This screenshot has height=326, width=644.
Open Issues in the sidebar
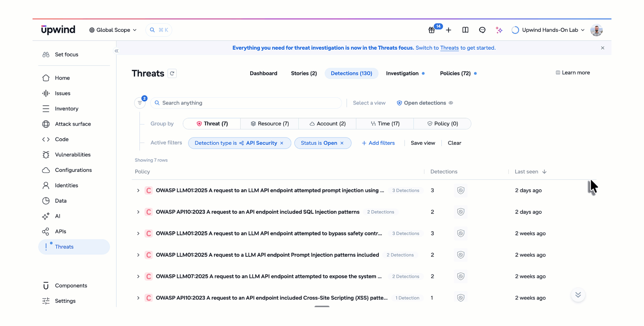[74, 93]
